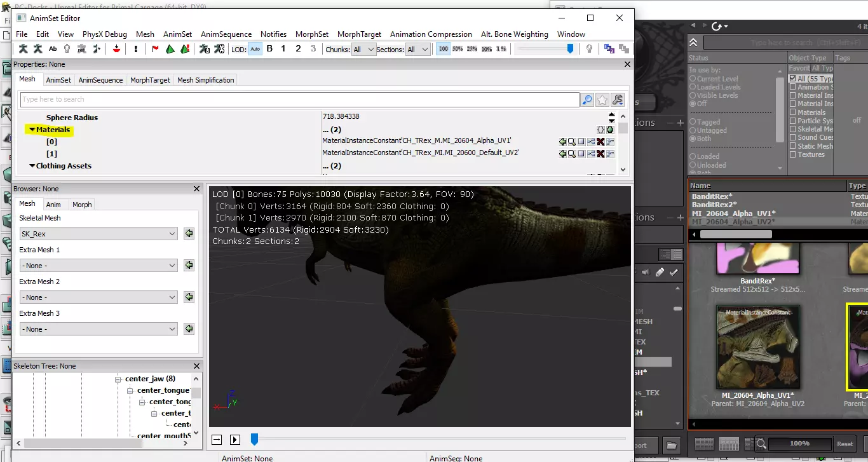Image resolution: width=868 pixels, height=462 pixels.
Task: Use green arrow on Skeletal Mesh SK_Rex
Action: point(189,234)
